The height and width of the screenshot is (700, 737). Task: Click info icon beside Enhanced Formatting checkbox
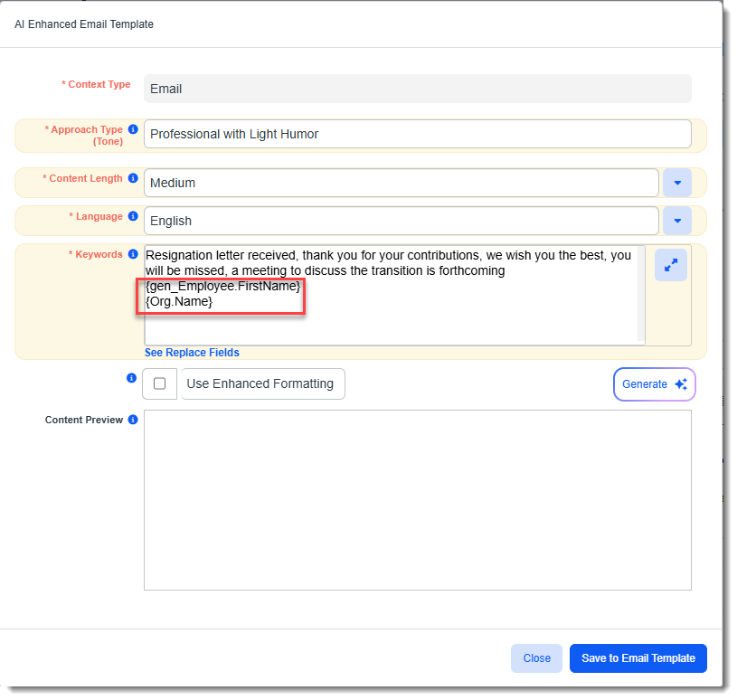pos(131,378)
